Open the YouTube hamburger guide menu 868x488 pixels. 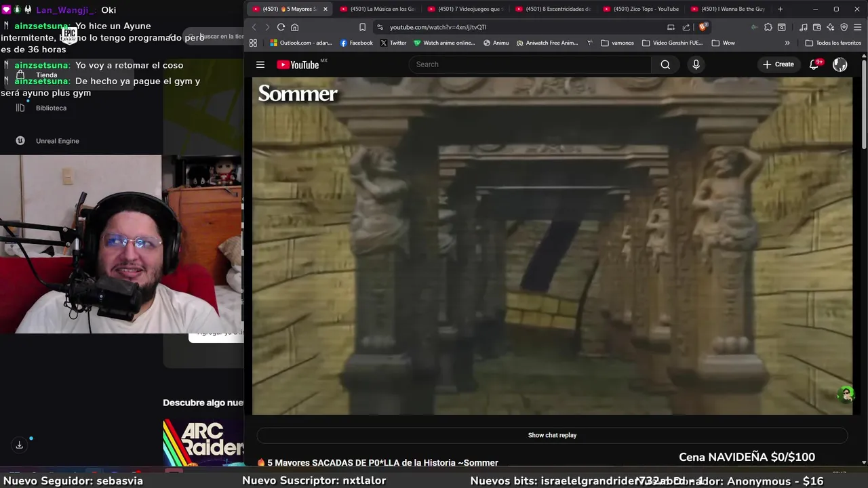[x=260, y=64]
